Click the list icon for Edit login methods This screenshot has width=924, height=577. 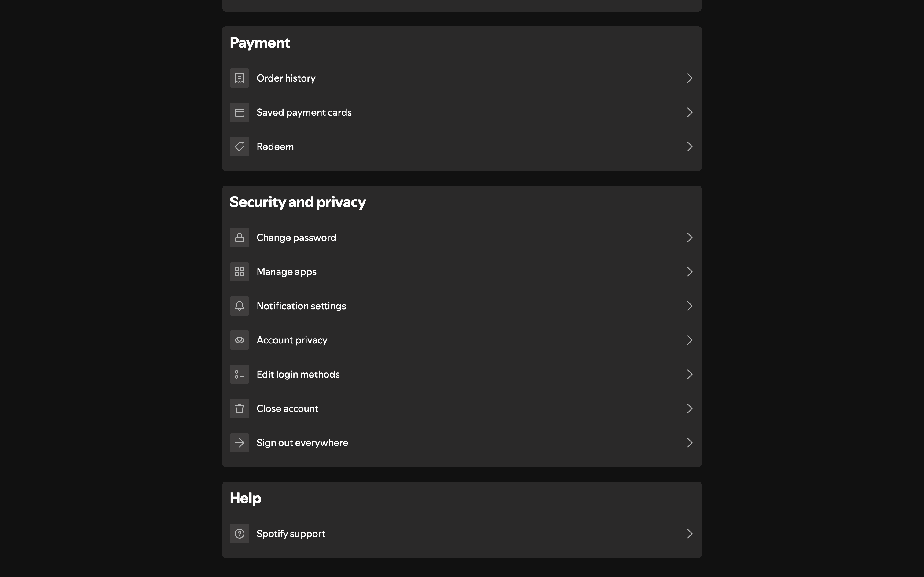(239, 374)
